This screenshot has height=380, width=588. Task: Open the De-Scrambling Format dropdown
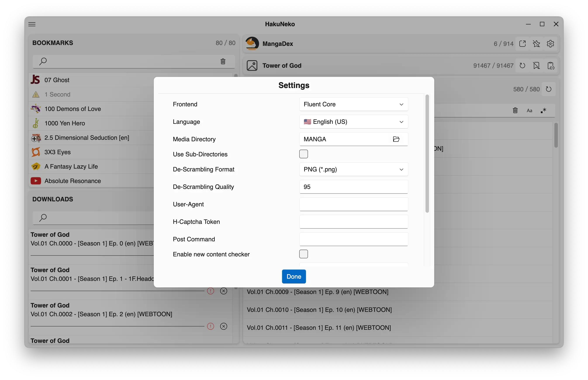[x=353, y=169]
